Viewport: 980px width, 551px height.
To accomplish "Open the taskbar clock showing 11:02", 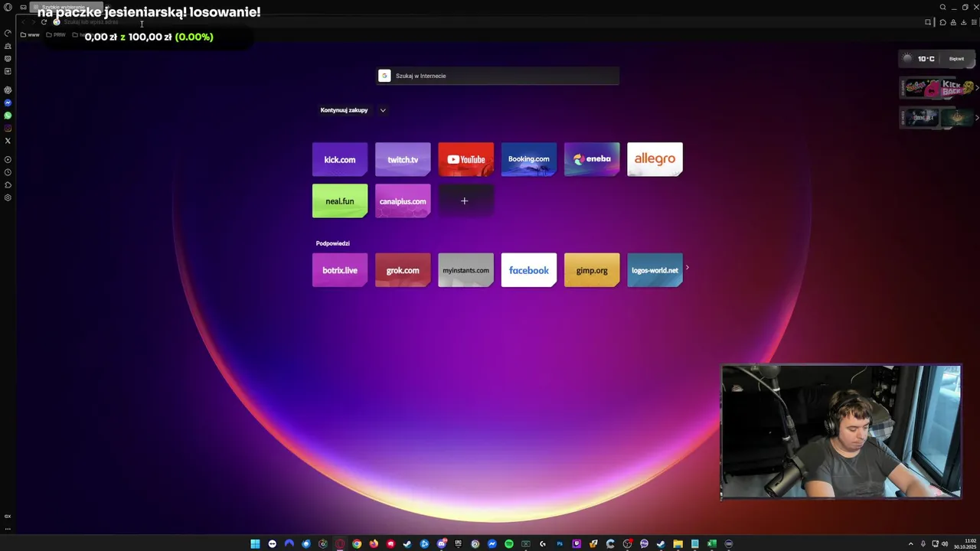I will tap(965, 544).
